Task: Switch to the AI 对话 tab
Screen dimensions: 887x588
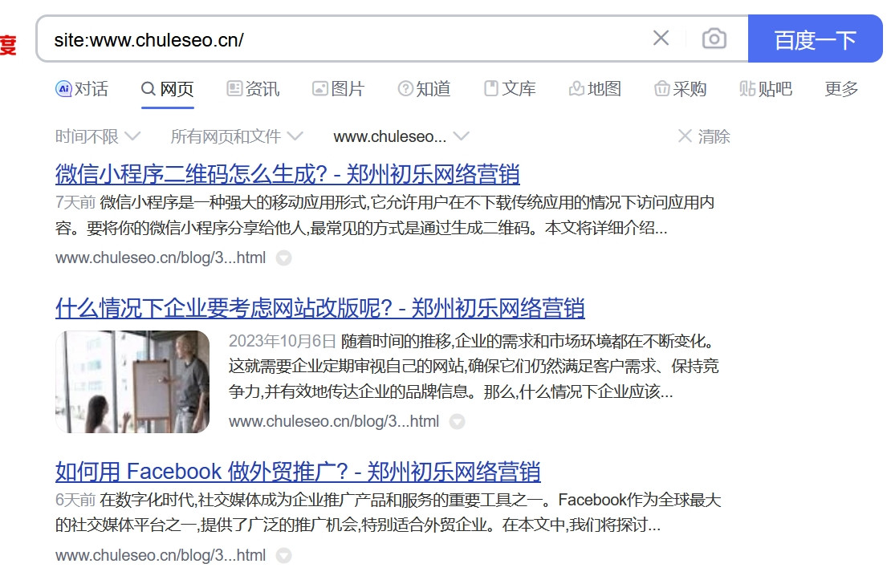Action: tap(82, 89)
